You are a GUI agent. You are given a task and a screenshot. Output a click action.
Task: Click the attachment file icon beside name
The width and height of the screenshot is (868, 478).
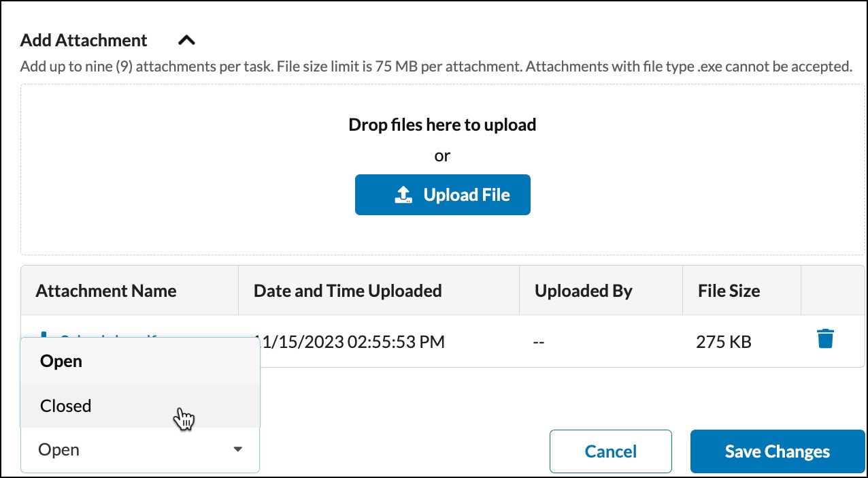point(45,335)
